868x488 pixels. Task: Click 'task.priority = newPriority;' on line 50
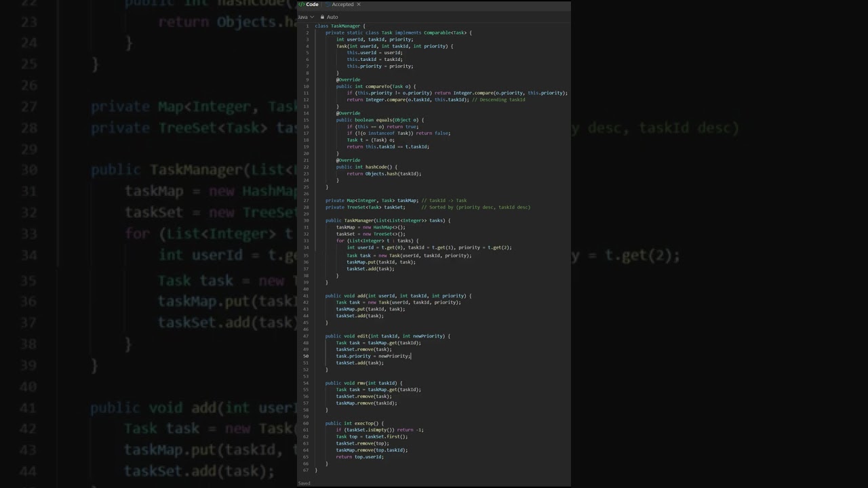[374, 356]
